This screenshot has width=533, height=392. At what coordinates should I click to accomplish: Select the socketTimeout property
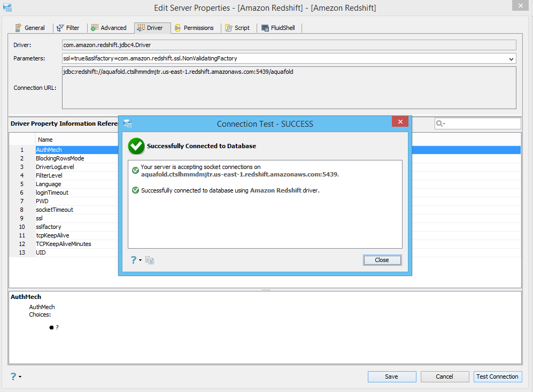coord(64,210)
